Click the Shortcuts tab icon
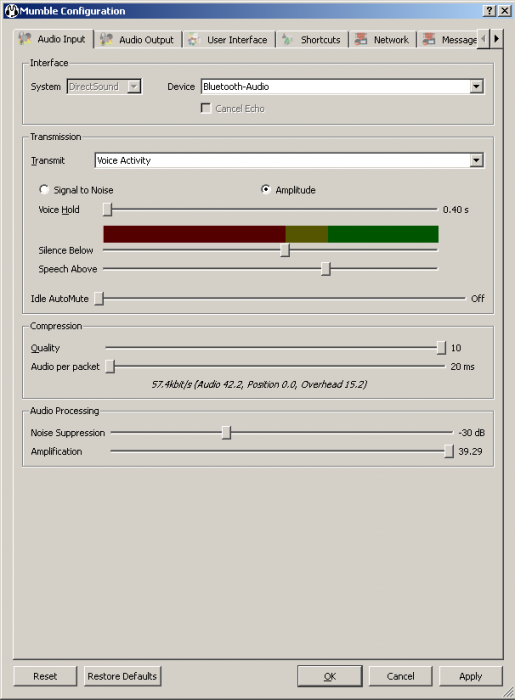The image size is (515, 700). pyautogui.click(x=287, y=39)
